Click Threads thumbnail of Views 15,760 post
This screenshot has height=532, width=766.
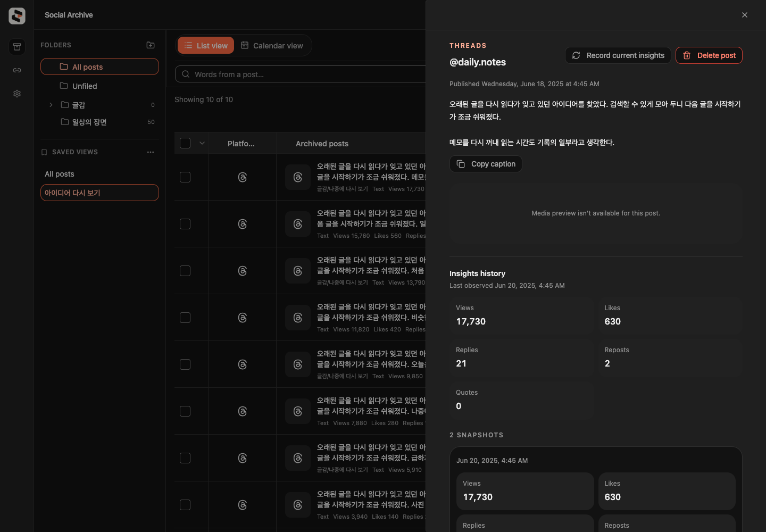click(298, 224)
